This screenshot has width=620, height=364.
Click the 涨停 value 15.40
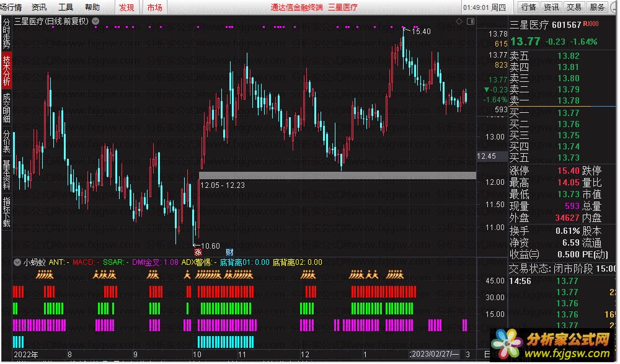(568, 171)
